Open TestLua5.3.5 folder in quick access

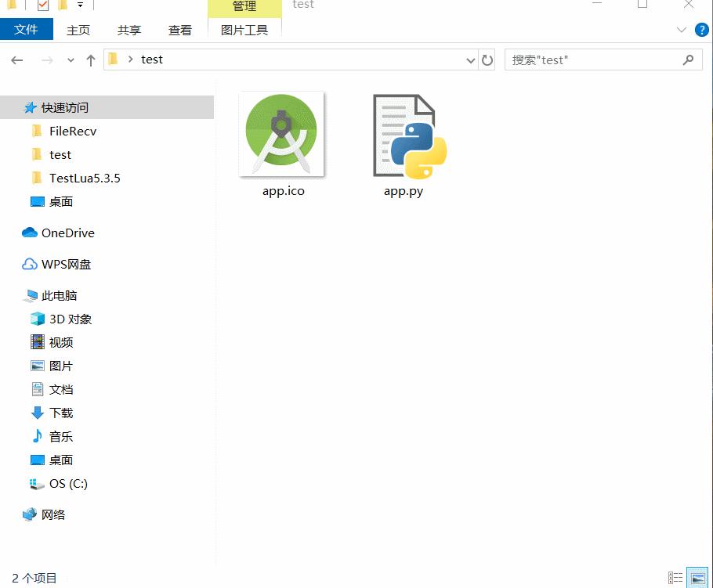[x=85, y=178]
